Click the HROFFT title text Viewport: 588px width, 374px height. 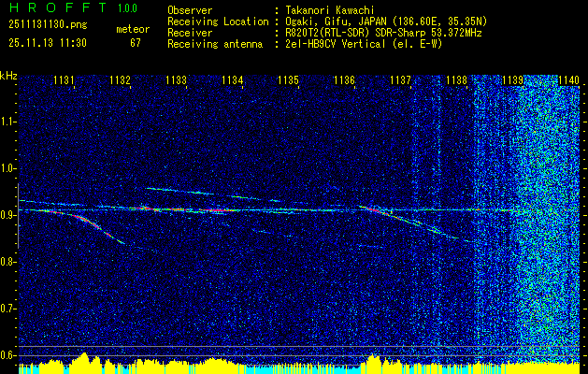coord(59,7)
